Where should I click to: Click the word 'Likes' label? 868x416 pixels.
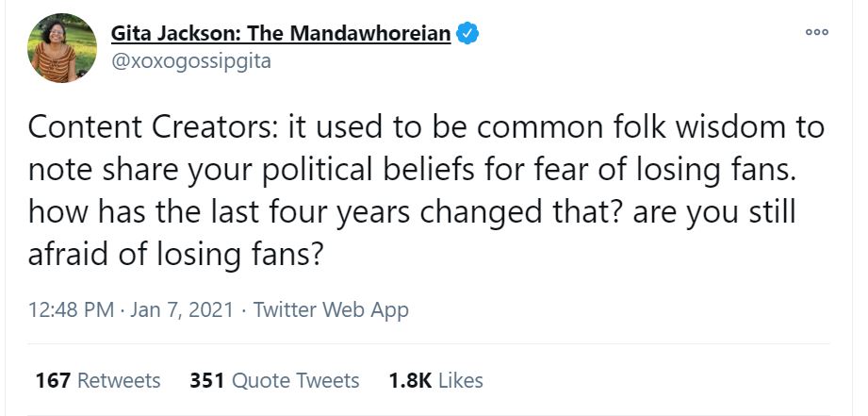[461, 381]
